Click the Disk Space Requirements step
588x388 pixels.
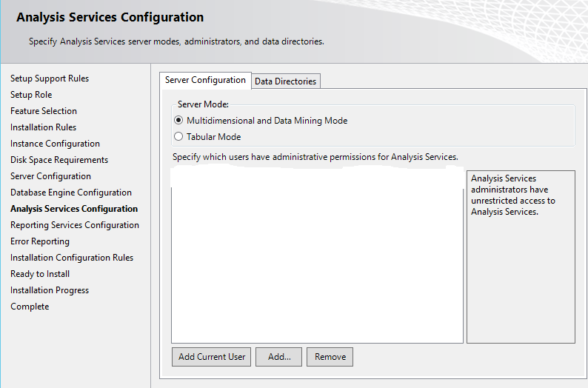(59, 160)
